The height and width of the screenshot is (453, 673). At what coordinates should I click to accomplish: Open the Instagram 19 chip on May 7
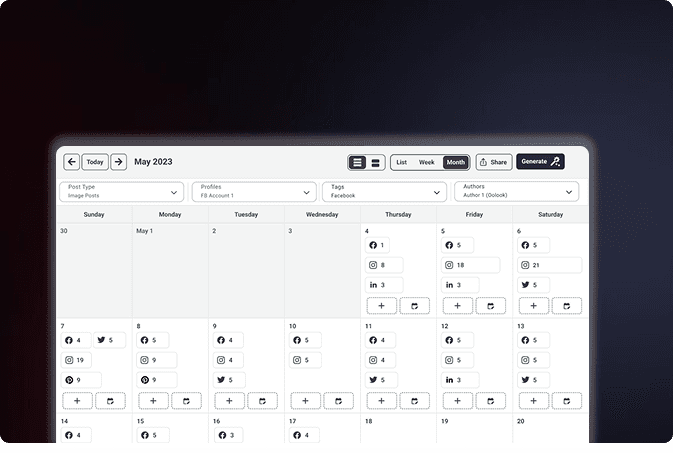click(76, 360)
